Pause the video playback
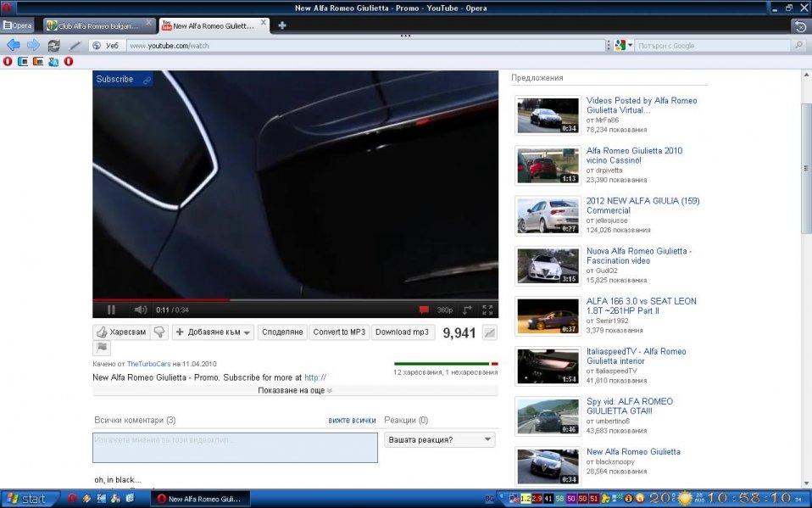The image size is (812, 508). [111, 310]
